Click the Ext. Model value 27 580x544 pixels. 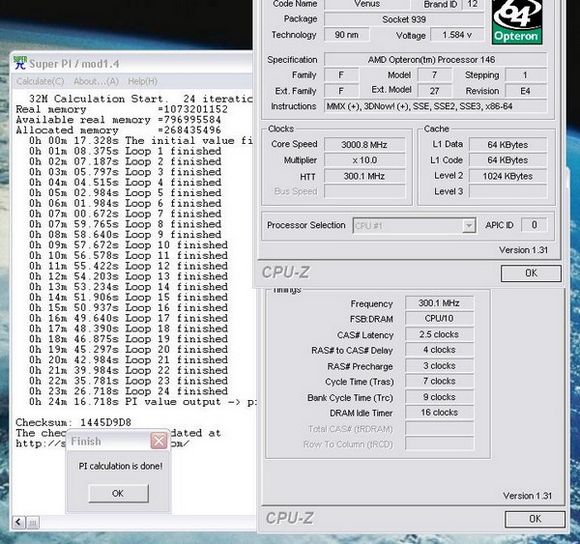[x=435, y=91]
